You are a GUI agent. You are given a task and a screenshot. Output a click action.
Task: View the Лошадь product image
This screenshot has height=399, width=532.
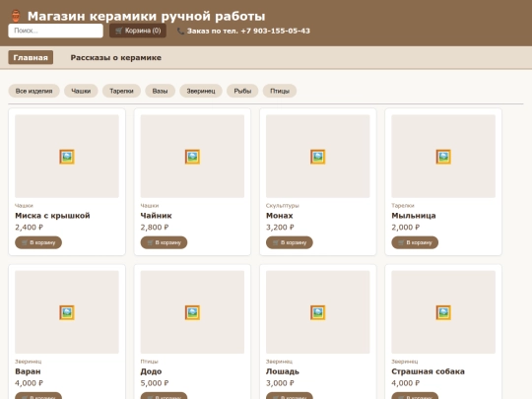(318, 312)
